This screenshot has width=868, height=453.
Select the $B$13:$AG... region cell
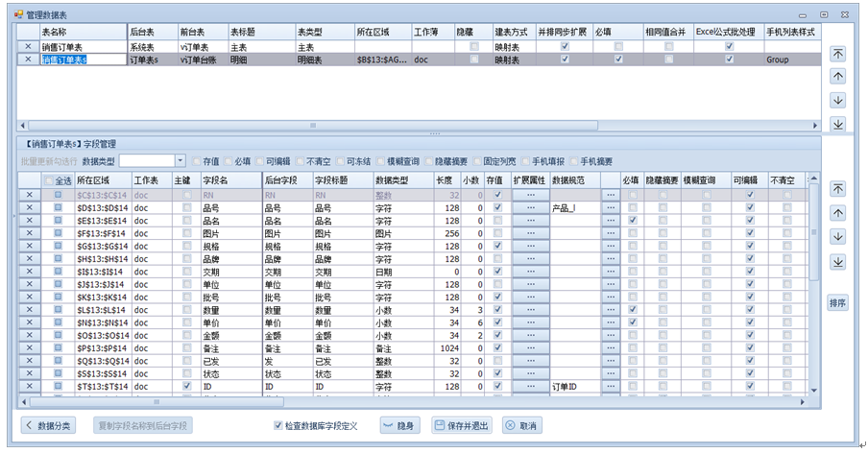pos(382,60)
